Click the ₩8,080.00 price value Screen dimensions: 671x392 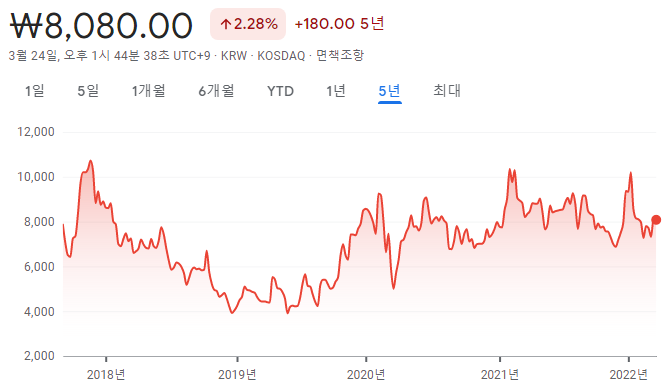[x=101, y=26]
